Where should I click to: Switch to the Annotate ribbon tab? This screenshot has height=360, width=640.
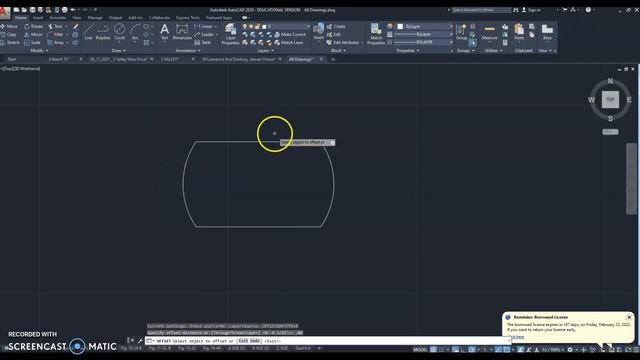click(x=58, y=18)
